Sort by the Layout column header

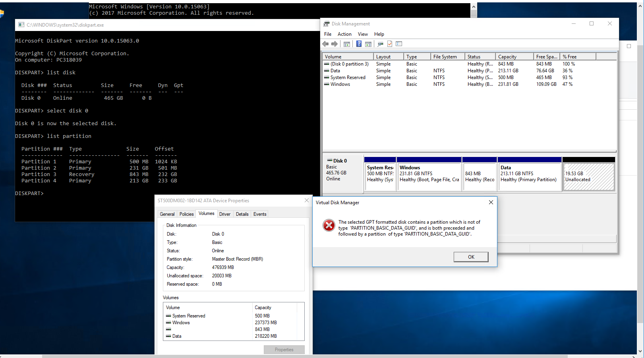[x=389, y=57]
